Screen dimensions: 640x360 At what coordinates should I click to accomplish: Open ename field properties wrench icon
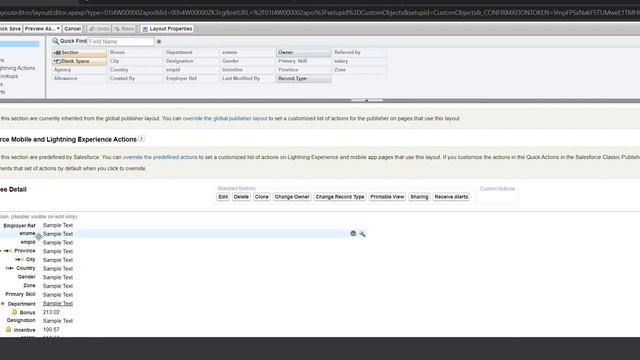coord(362,234)
